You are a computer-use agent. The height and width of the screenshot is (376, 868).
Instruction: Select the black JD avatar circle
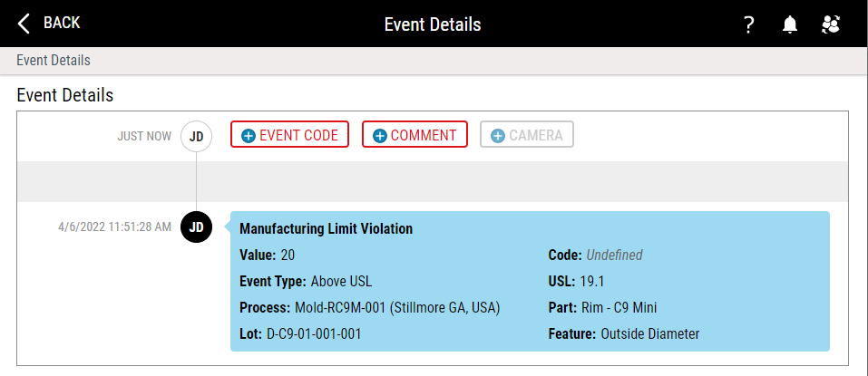196,227
